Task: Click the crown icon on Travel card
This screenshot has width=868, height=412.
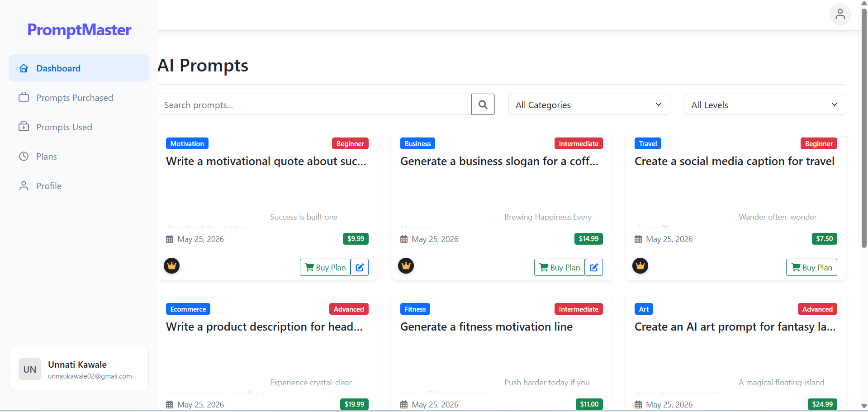Action: [640, 266]
